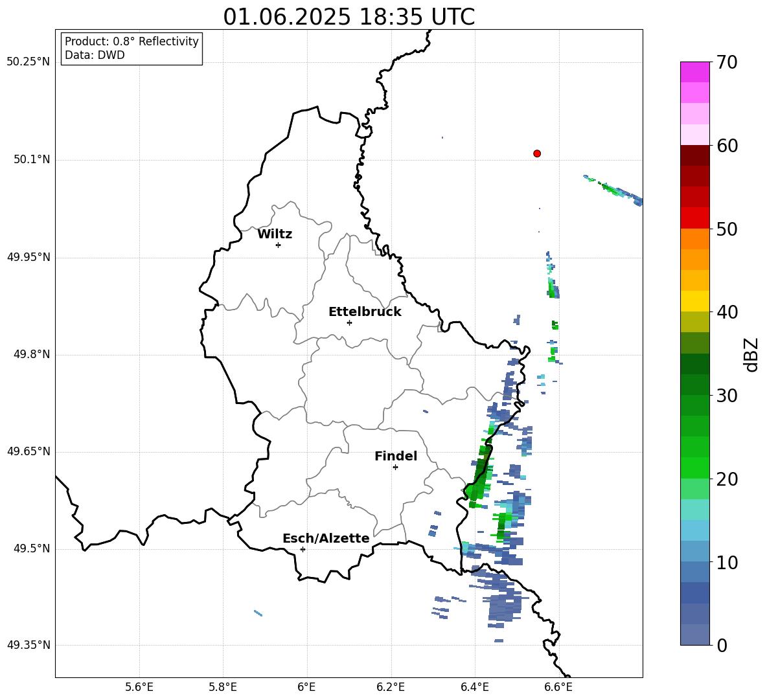Click the 49.35°N latitude label
Viewport: 767px width, 700px height.
[29, 645]
